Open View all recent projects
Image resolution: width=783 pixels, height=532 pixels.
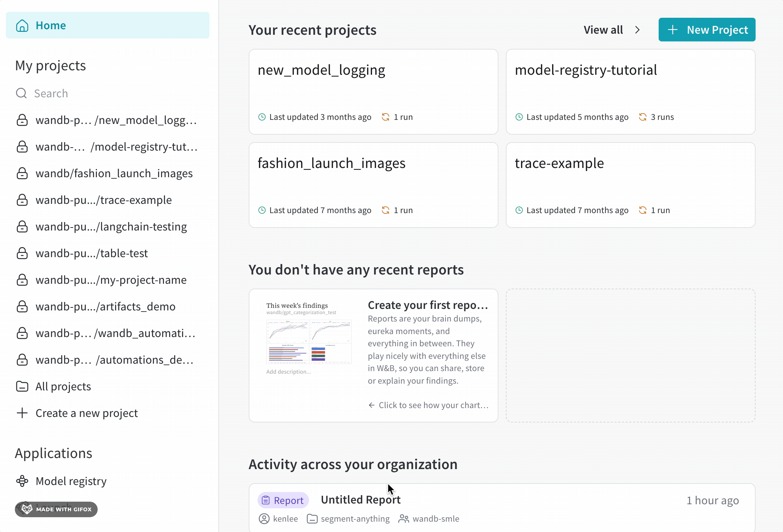pos(604,30)
